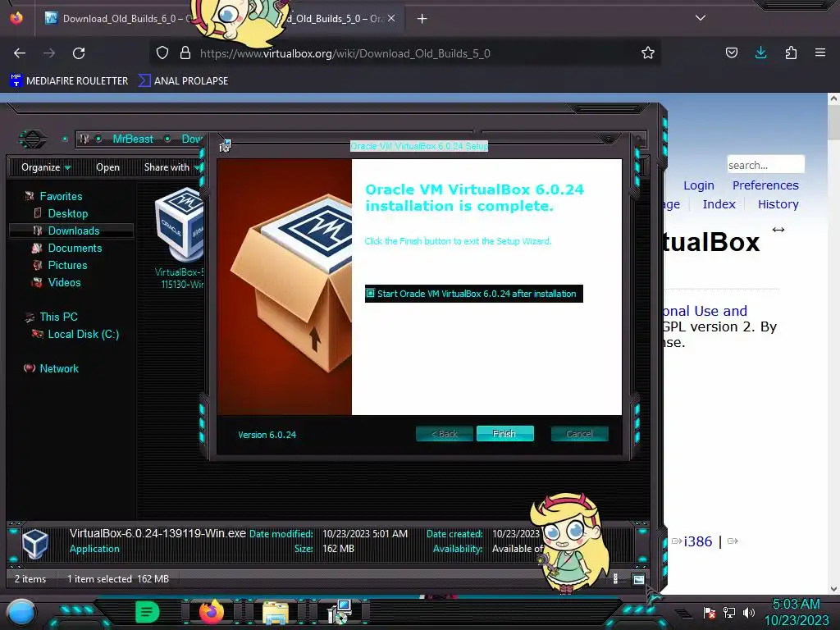Open the Share with menu in Explorer
The width and height of the screenshot is (840, 630).
pyautogui.click(x=171, y=167)
